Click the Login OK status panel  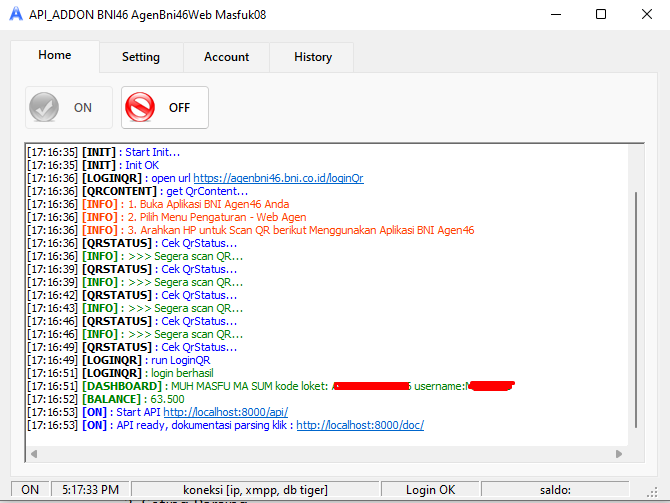(x=430, y=490)
